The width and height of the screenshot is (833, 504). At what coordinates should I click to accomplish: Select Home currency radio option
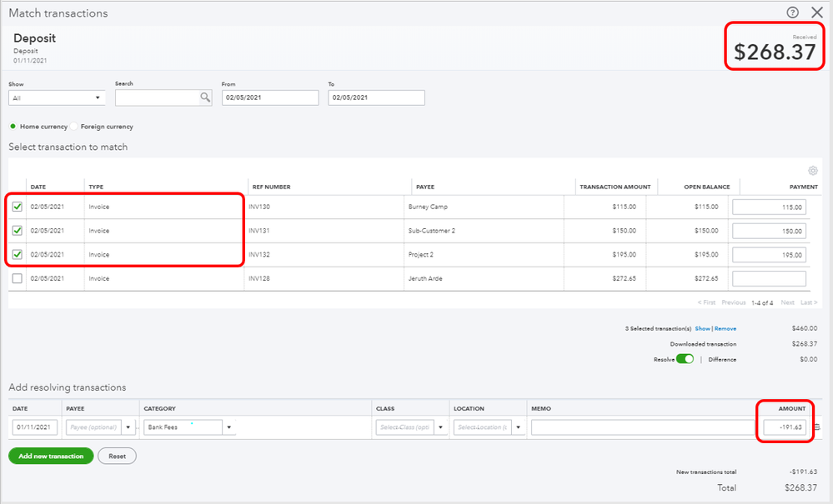[13, 127]
